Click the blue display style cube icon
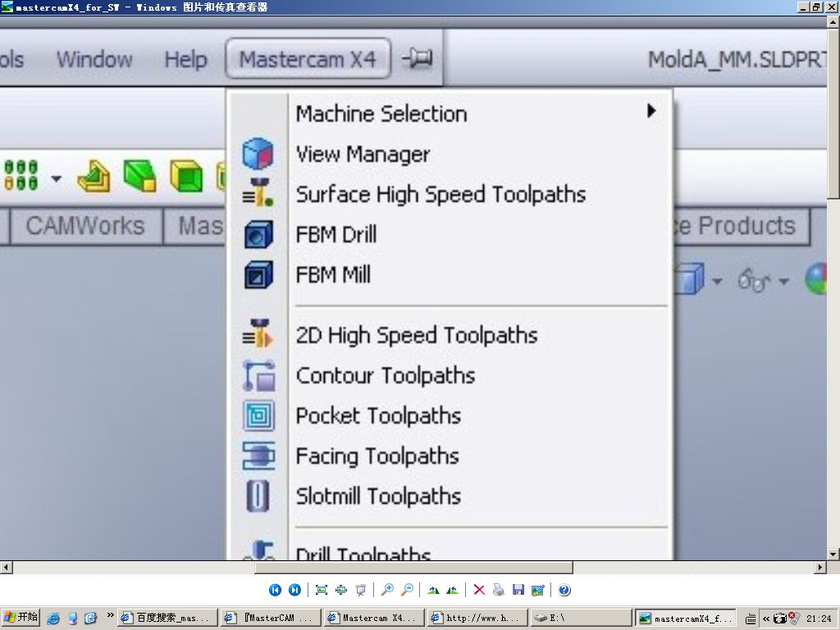The width and height of the screenshot is (840, 630). tap(689, 279)
